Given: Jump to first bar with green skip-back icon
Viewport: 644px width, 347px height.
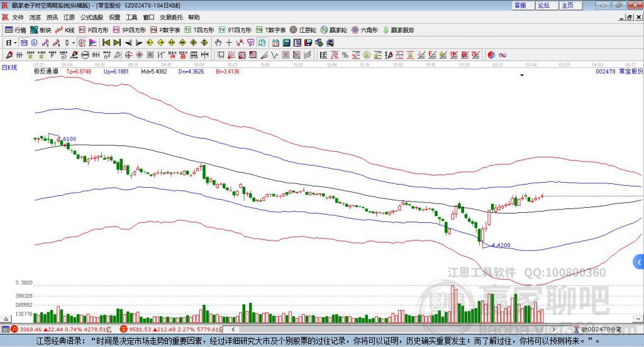Looking at the screenshot, I should pyautogui.click(x=106, y=43).
